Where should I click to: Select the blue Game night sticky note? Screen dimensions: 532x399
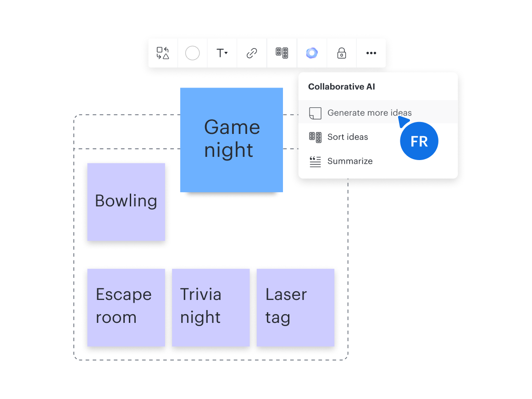tap(232, 139)
